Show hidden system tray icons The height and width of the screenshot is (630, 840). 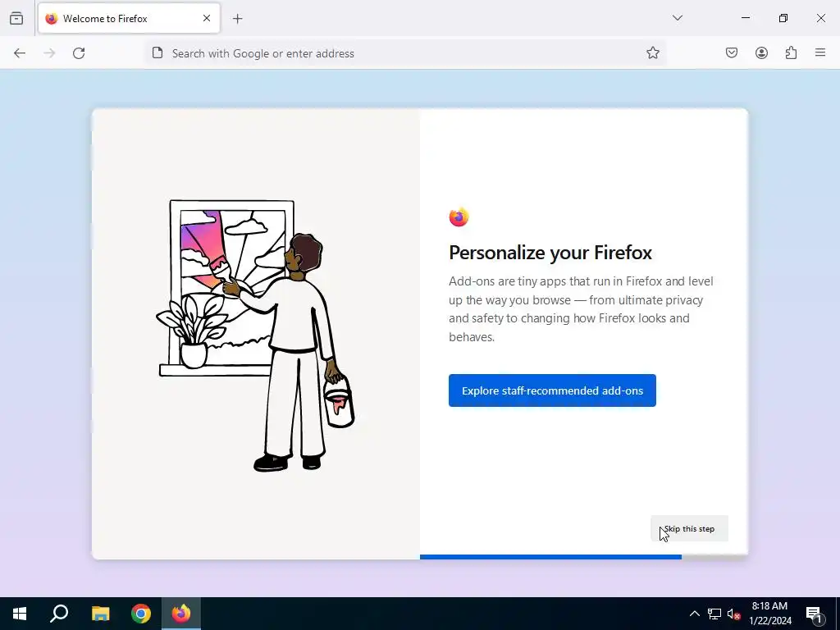pyautogui.click(x=694, y=614)
